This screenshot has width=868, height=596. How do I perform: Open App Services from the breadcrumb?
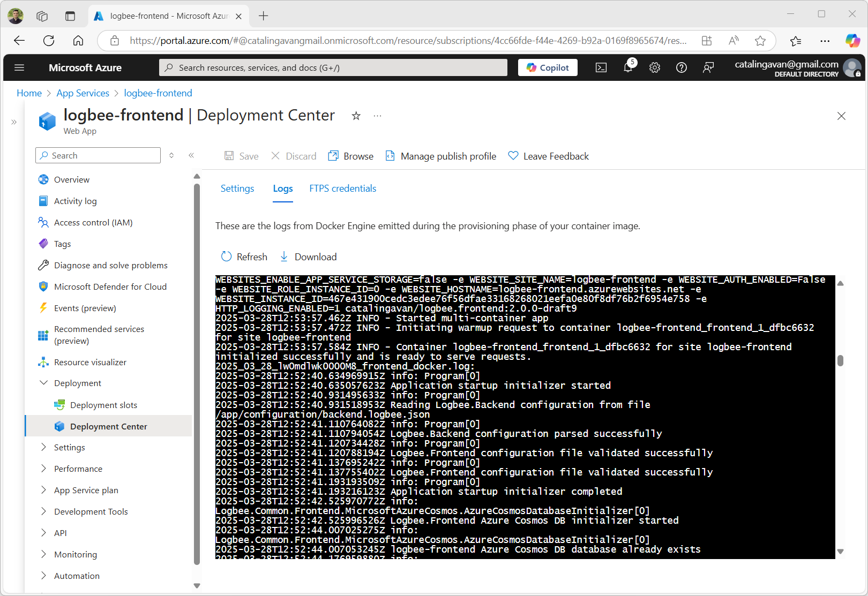(x=83, y=93)
